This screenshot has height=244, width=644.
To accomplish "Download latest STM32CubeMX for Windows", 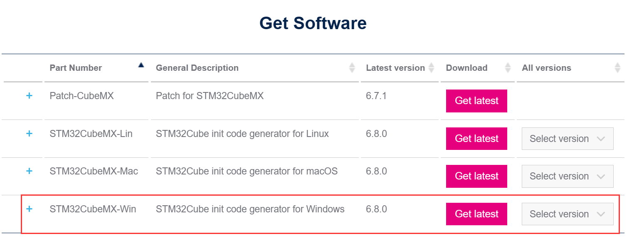I will (x=476, y=214).
